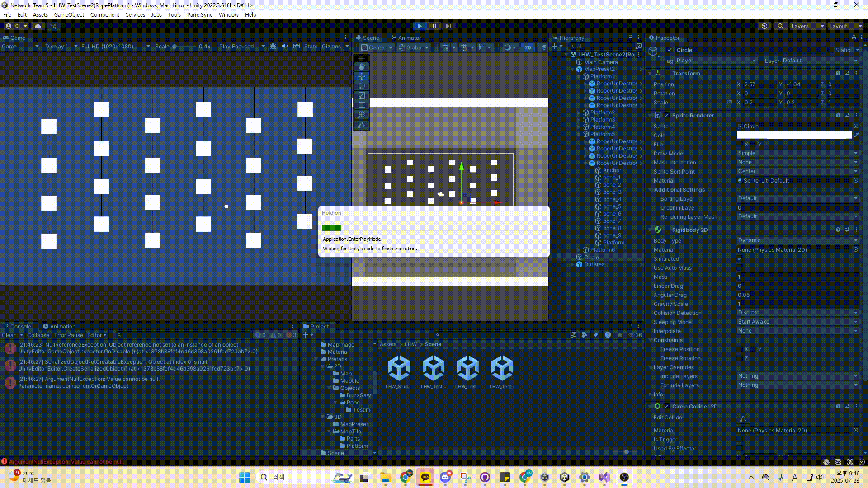The image size is (868, 488).
Task: Click the Pause button in top toolbar
Action: pyautogui.click(x=434, y=26)
